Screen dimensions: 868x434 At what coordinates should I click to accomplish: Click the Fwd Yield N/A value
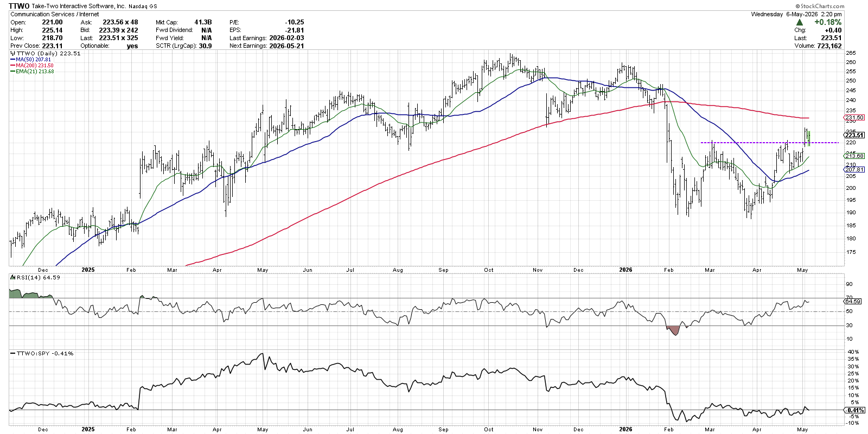coord(207,38)
